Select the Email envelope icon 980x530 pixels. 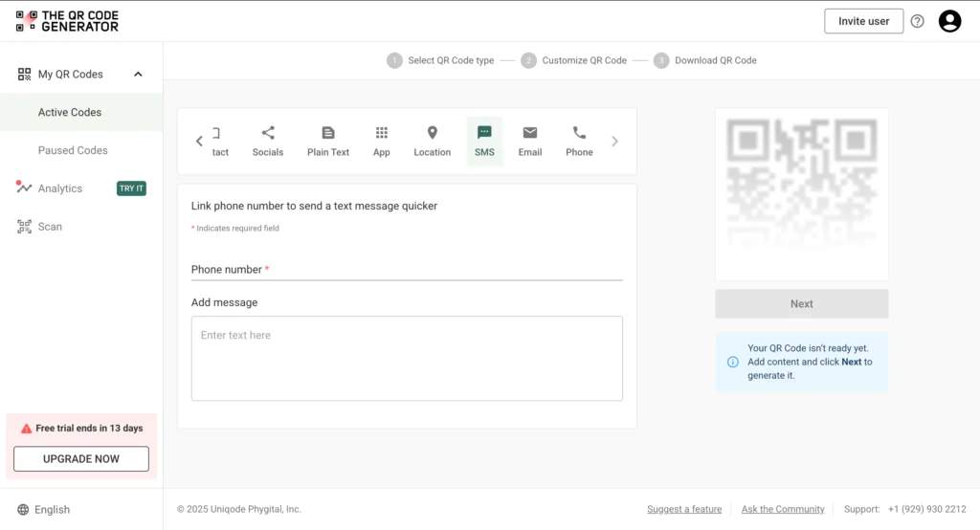[x=530, y=132]
